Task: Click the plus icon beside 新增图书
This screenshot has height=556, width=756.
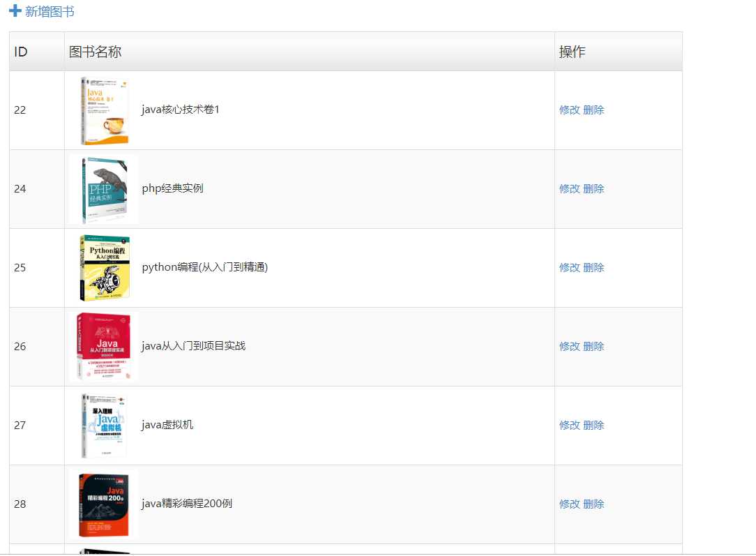Action: coord(15,10)
